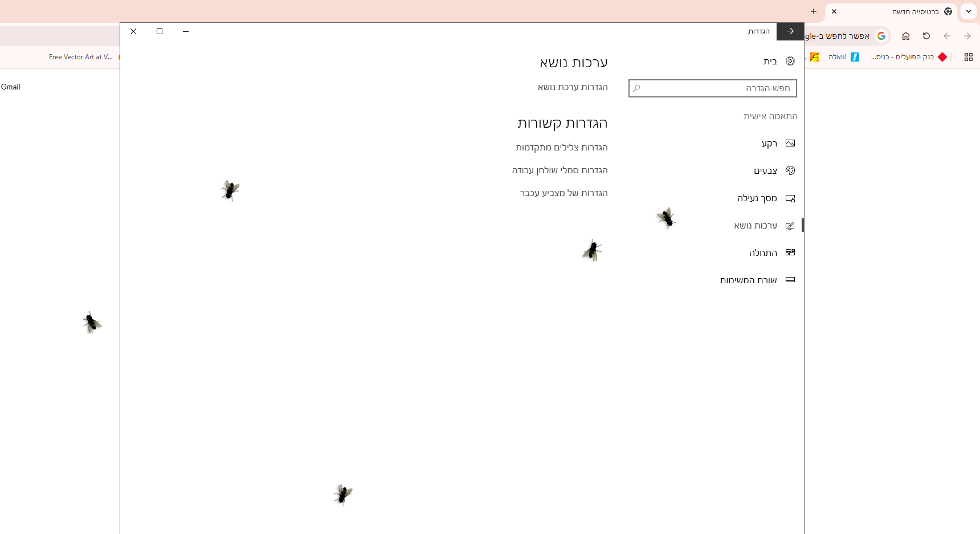Open the Gmail link on the Chrome page
The width and height of the screenshot is (980, 534).
pyautogui.click(x=11, y=87)
